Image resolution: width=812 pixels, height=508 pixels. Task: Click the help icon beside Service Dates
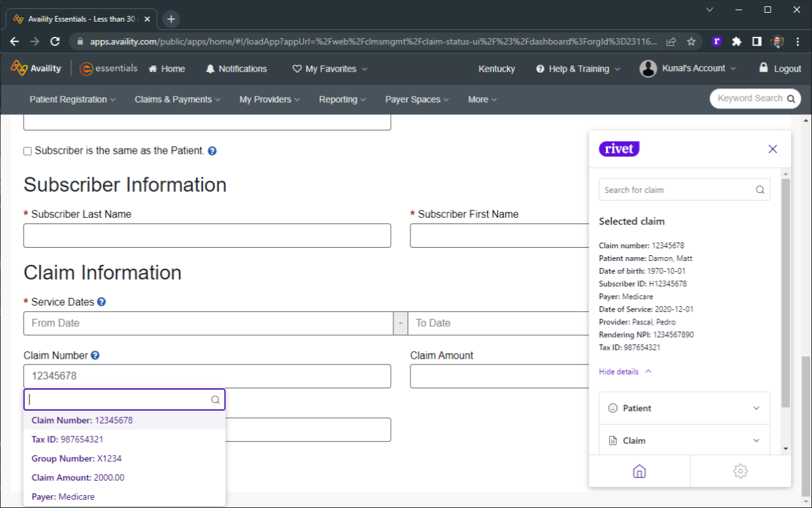(x=102, y=302)
